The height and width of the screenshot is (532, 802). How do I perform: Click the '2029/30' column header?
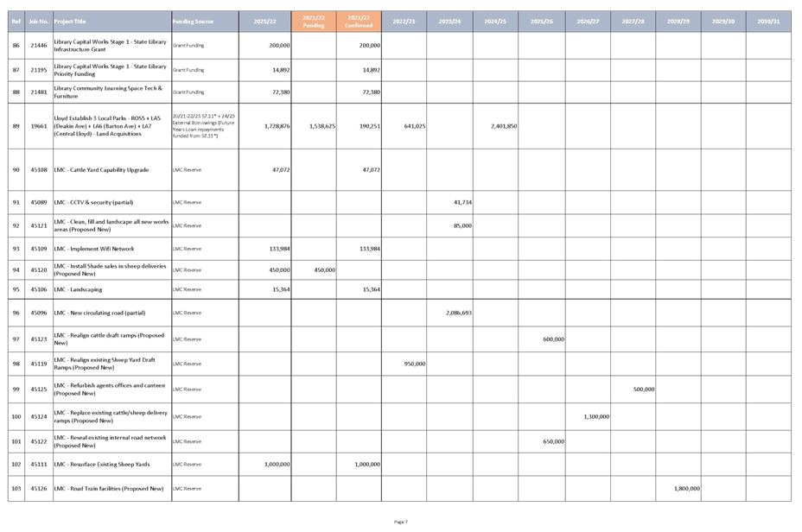(723, 22)
